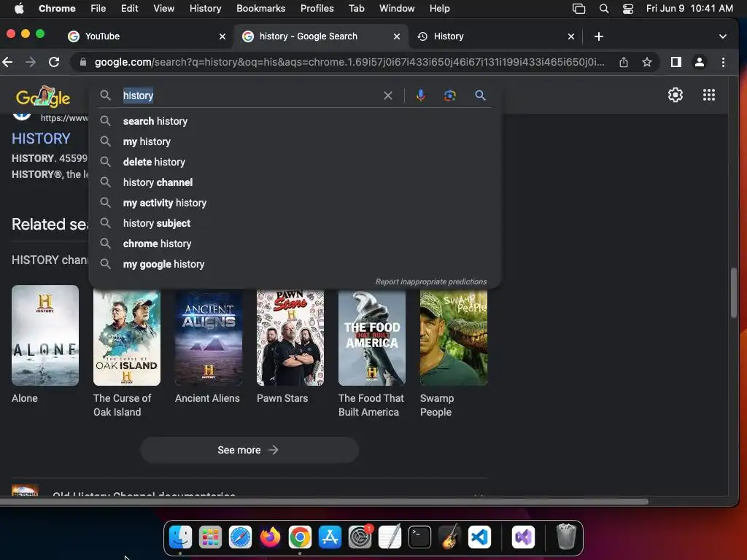747x560 pixels.
Task: Click Report inappropriate predictions link
Action: [x=430, y=281]
